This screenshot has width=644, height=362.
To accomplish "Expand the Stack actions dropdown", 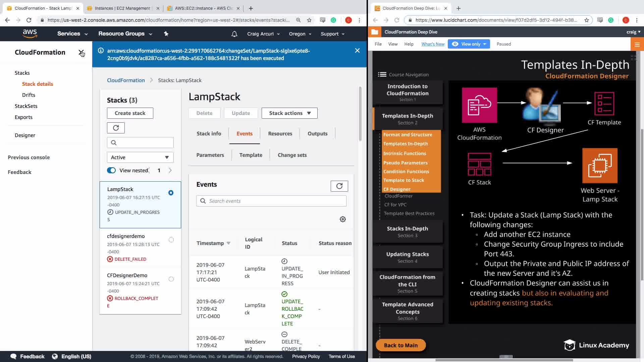I will pos(289,113).
